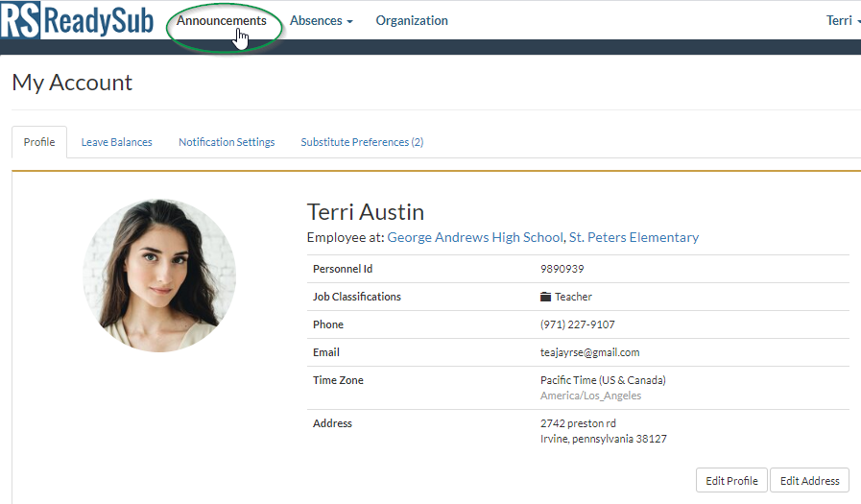Go to Substitute Preferences (2) tab
This screenshot has width=861, height=504.
pyautogui.click(x=362, y=142)
